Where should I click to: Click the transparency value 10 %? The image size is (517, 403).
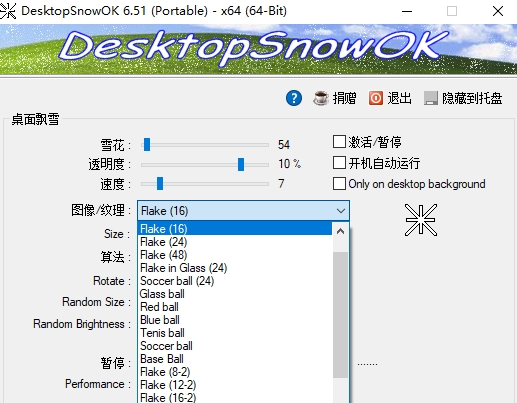coord(289,164)
